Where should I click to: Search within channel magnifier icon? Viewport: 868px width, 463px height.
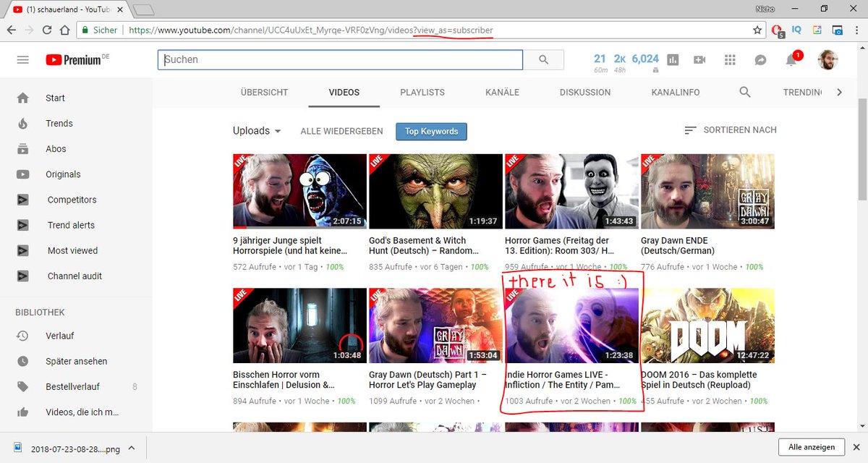pyautogui.click(x=744, y=92)
